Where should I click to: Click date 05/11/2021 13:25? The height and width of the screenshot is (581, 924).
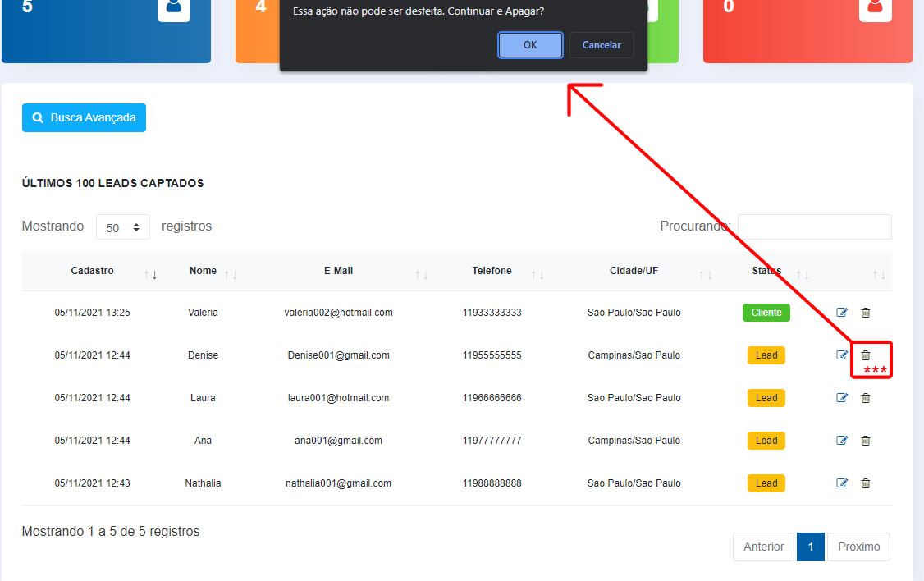coord(93,313)
